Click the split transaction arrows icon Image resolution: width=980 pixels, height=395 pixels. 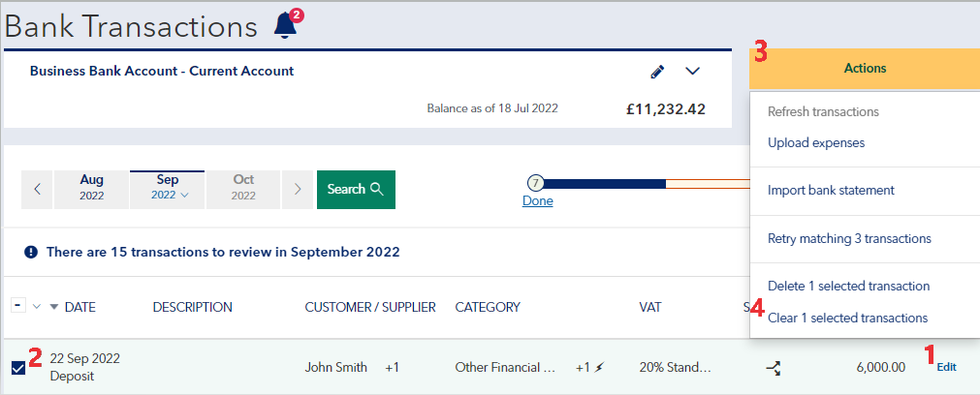pos(773,367)
